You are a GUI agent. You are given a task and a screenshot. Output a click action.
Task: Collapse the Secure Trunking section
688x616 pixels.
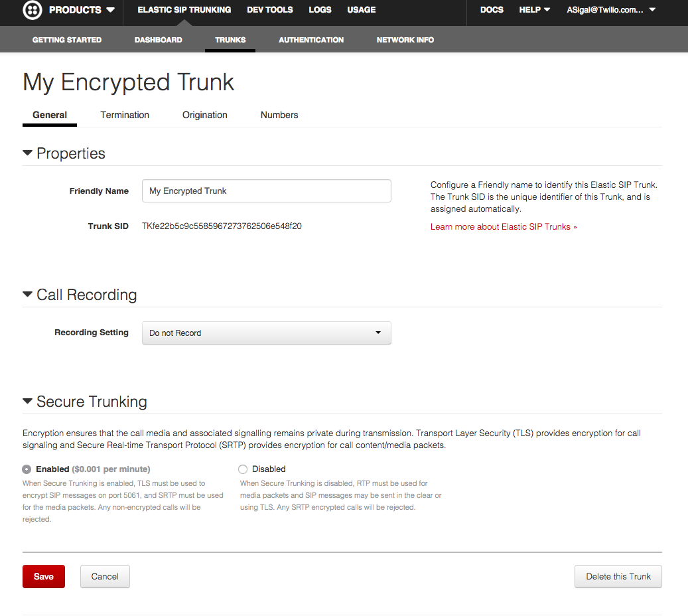(28, 402)
